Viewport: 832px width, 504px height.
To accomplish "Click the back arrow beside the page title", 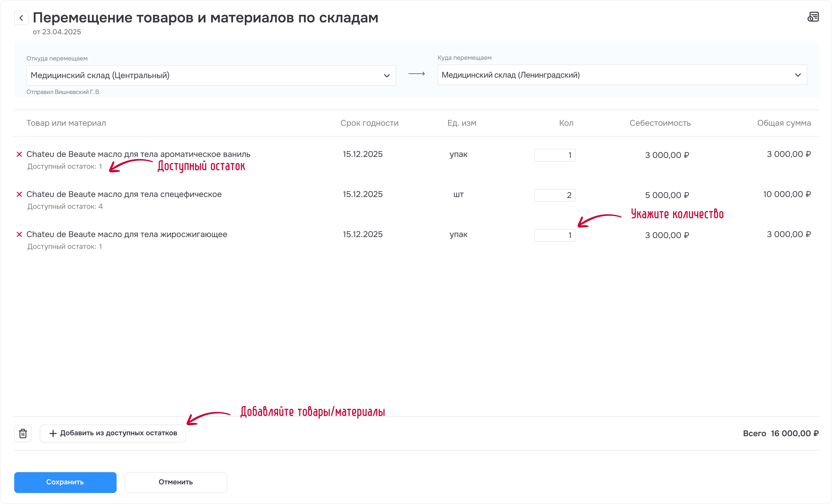I will 21,18.
